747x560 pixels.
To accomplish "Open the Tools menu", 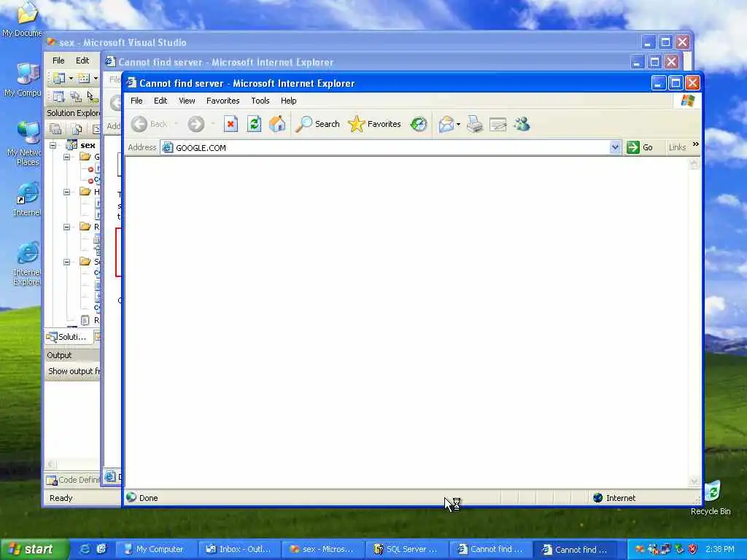I will 260,101.
